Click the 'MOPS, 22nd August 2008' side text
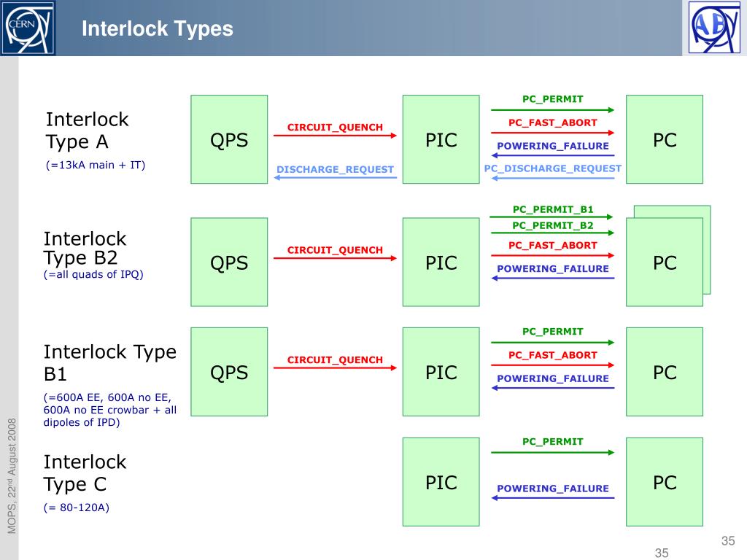The height and width of the screenshot is (560, 747). pos(12,475)
